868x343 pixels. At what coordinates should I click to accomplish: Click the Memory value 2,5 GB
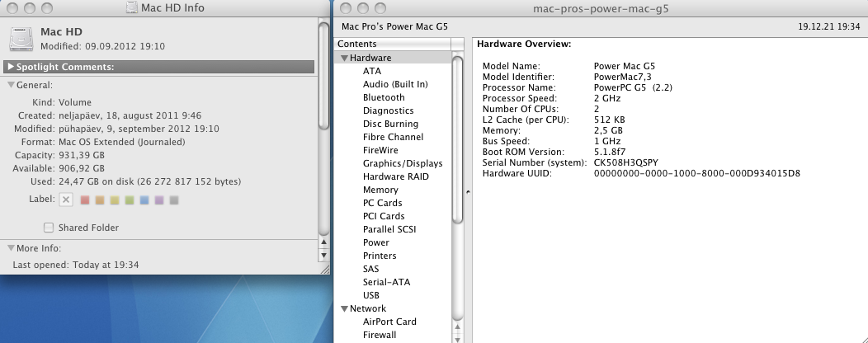608,130
